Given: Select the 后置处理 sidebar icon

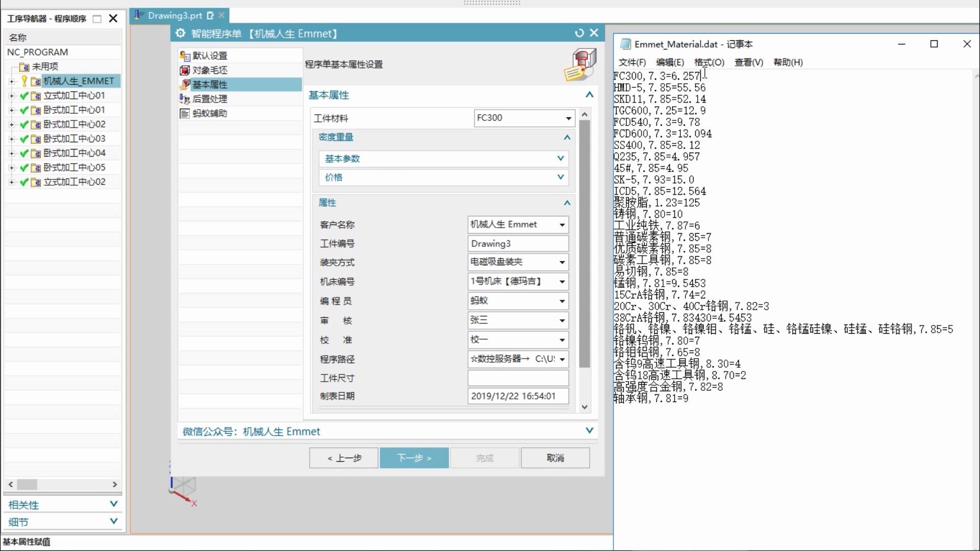Looking at the screenshot, I should click(x=185, y=99).
